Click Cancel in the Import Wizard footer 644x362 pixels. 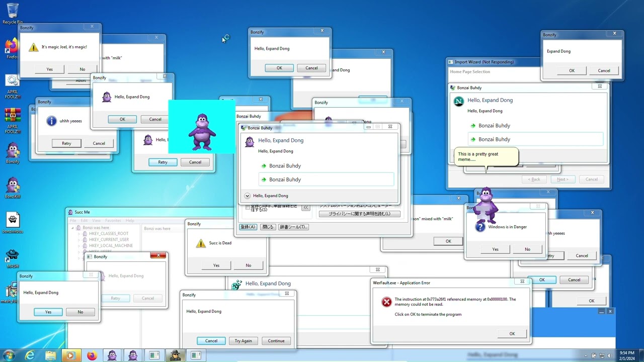pyautogui.click(x=592, y=179)
